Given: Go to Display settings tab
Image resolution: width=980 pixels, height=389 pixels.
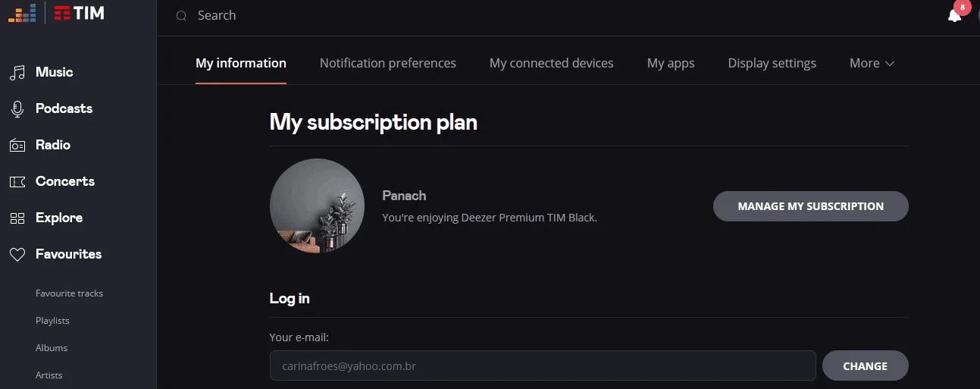Looking at the screenshot, I should (x=772, y=64).
